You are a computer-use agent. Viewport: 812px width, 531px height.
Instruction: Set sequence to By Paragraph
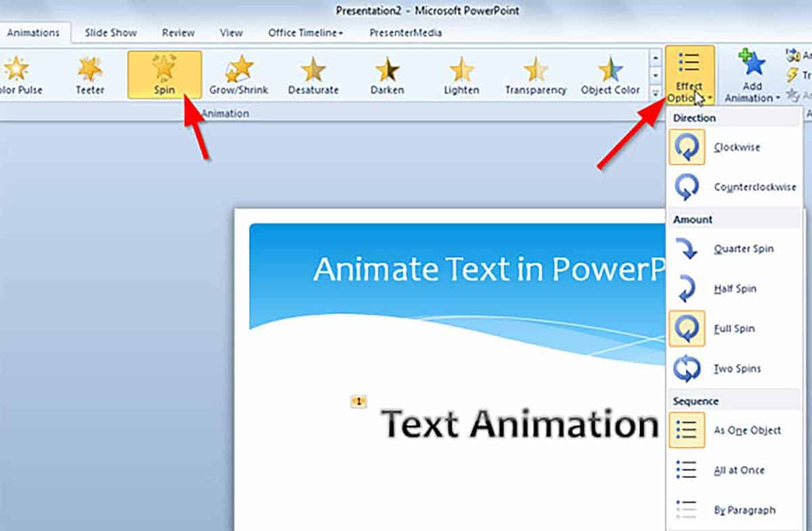click(x=735, y=510)
